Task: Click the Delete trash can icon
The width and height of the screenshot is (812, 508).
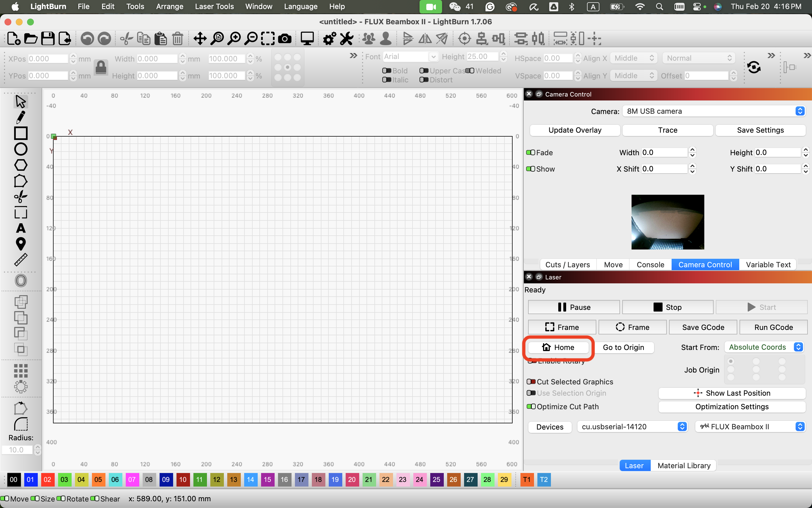Action: (178, 39)
